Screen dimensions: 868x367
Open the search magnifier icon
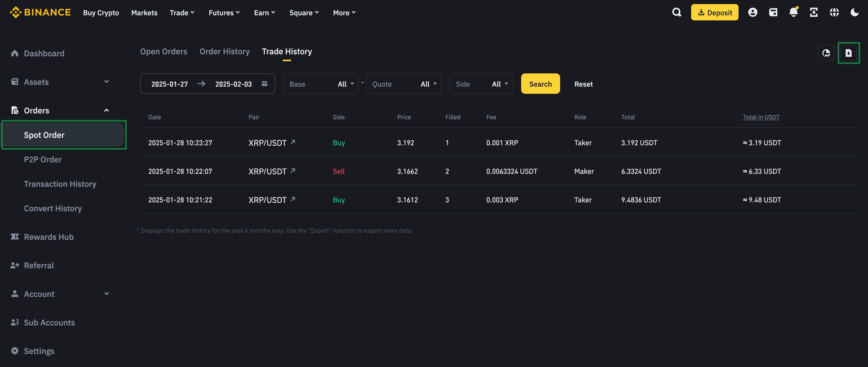677,12
